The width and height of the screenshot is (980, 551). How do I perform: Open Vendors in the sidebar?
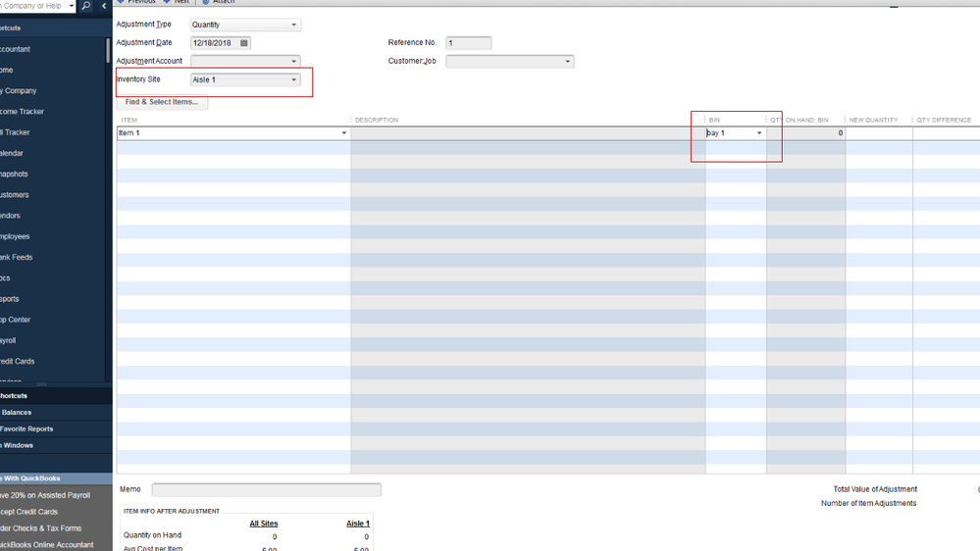coord(11,216)
